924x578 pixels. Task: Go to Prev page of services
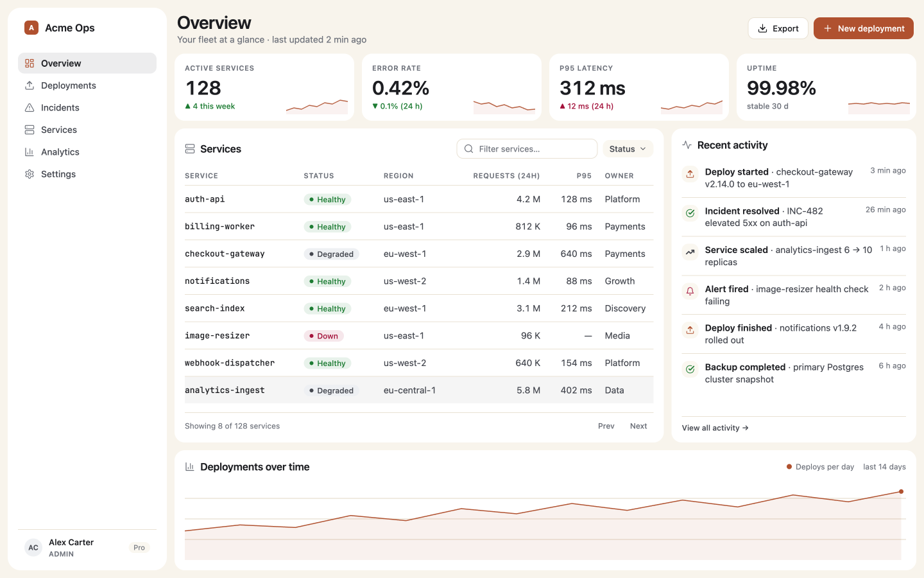606,426
